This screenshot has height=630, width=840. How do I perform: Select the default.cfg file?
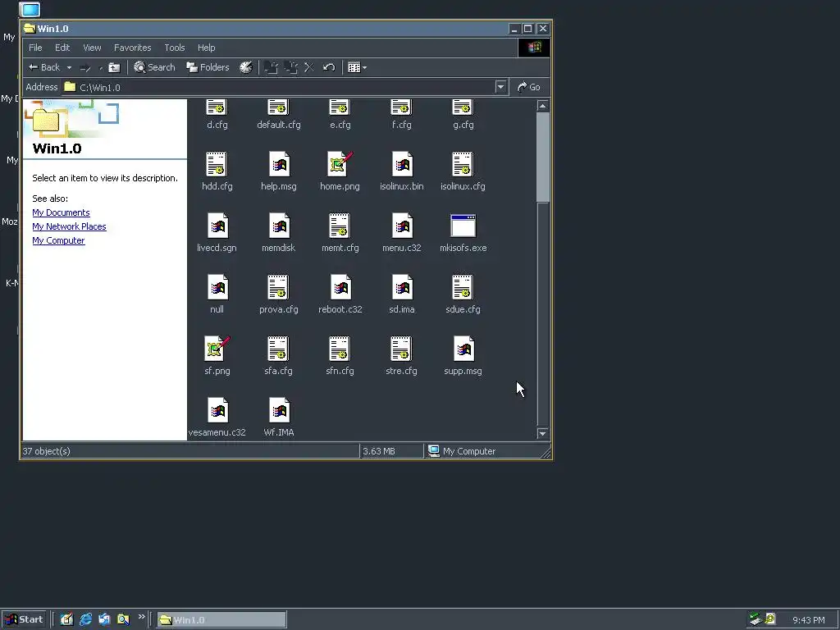click(279, 115)
